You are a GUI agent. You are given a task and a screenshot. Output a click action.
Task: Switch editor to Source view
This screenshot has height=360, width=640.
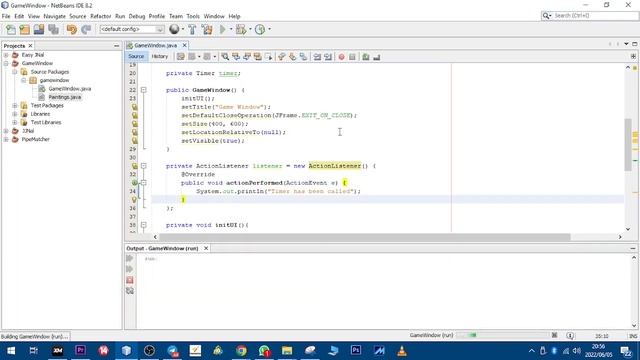(x=136, y=56)
